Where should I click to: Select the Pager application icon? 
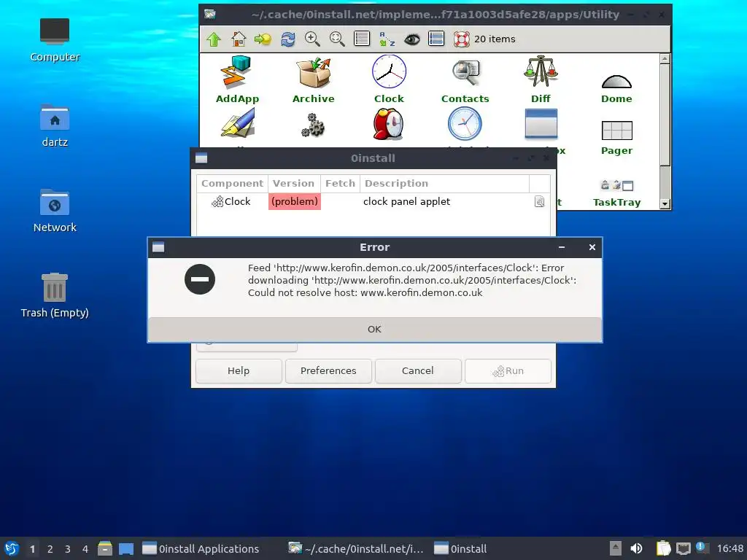coord(617,138)
